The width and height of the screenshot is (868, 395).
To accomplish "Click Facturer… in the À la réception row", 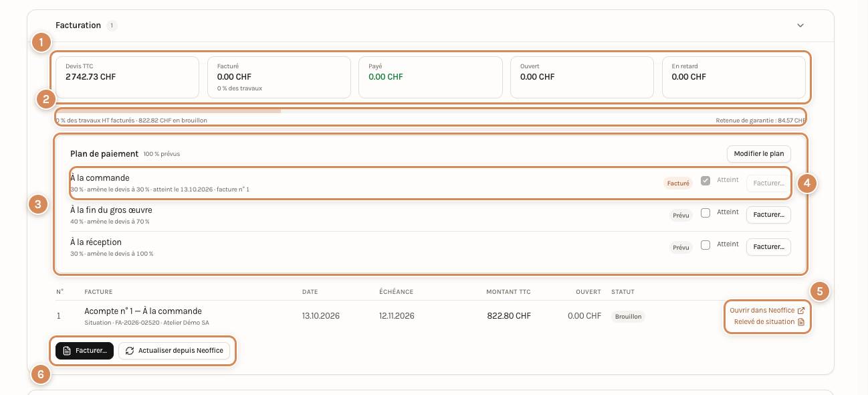I will tap(768, 247).
